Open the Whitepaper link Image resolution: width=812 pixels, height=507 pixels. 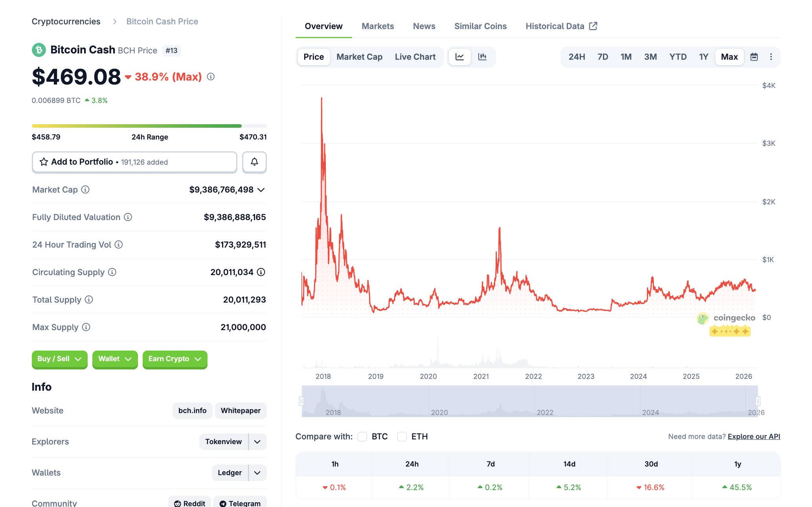point(241,410)
